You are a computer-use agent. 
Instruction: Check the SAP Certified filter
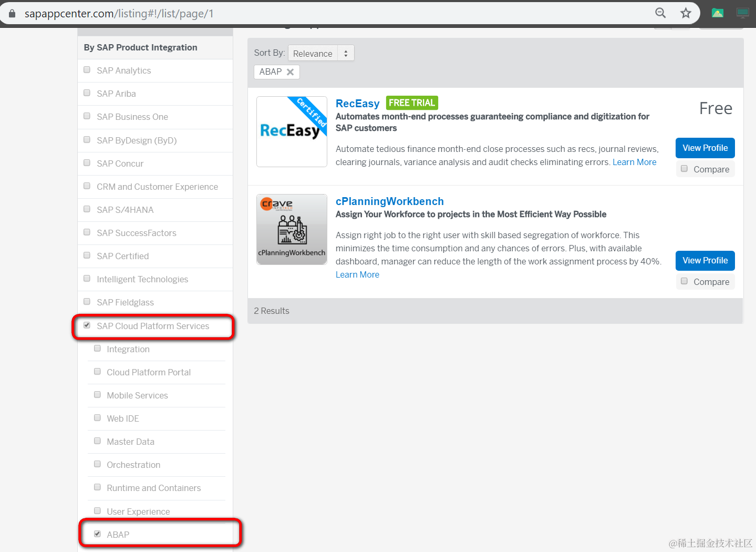(x=87, y=255)
